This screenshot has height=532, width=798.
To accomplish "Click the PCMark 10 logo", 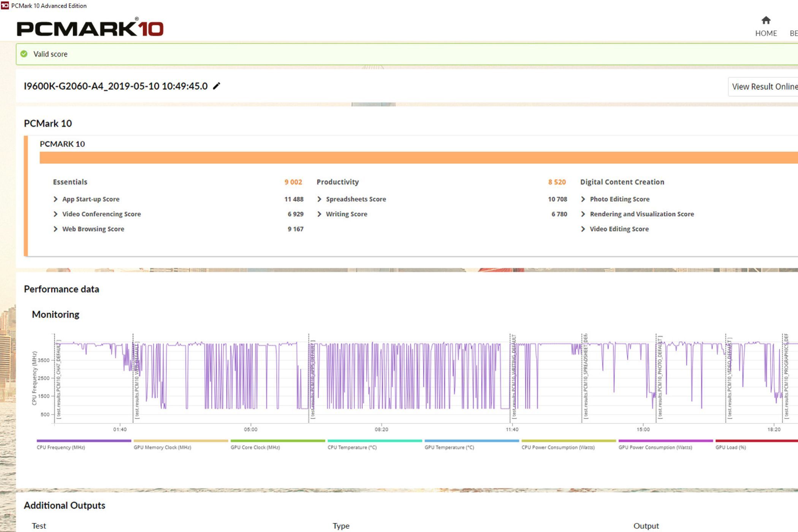I will coord(90,28).
